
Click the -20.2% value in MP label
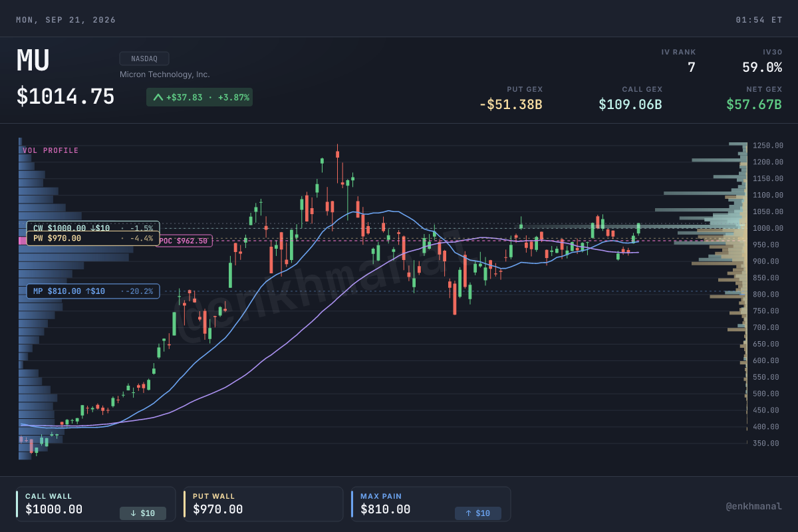(x=139, y=291)
